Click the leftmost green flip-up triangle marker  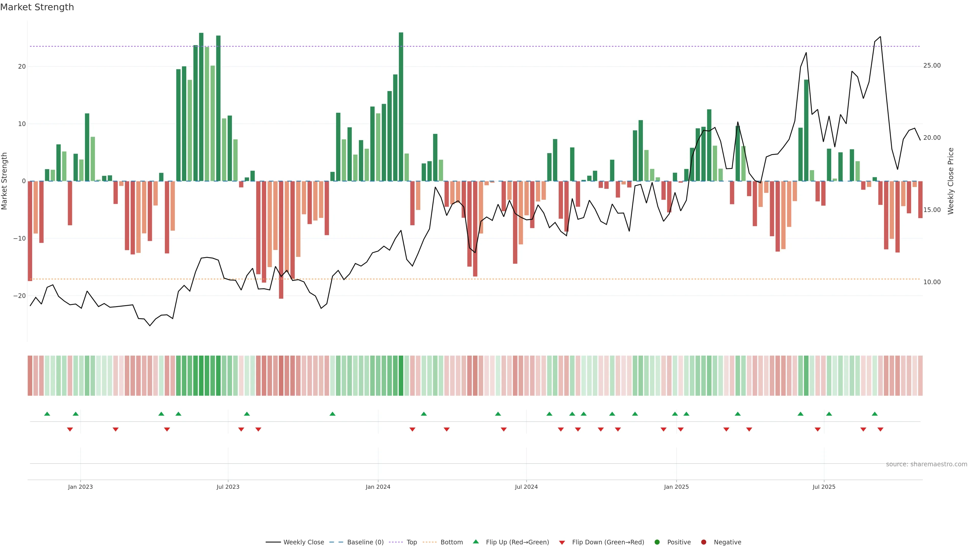coord(47,414)
